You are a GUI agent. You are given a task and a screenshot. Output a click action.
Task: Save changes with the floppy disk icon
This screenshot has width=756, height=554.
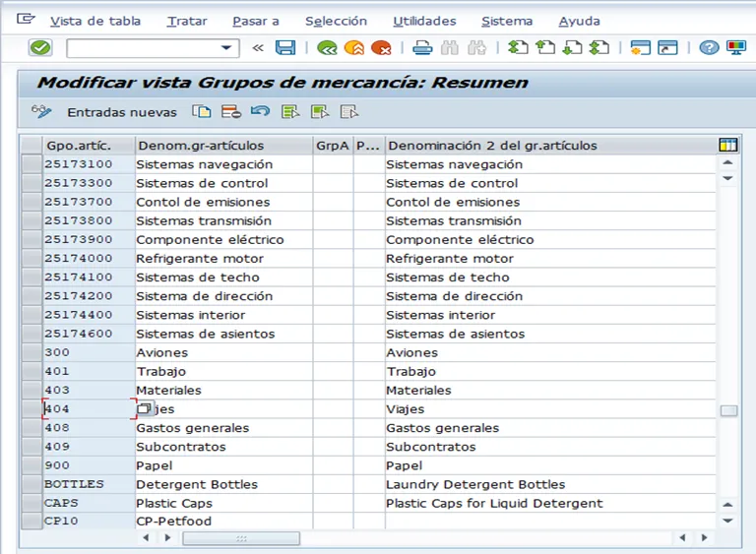tap(285, 47)
